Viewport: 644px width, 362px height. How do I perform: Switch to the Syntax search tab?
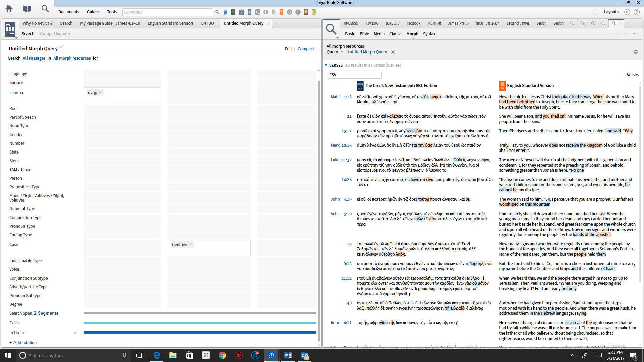click(429, 34)
